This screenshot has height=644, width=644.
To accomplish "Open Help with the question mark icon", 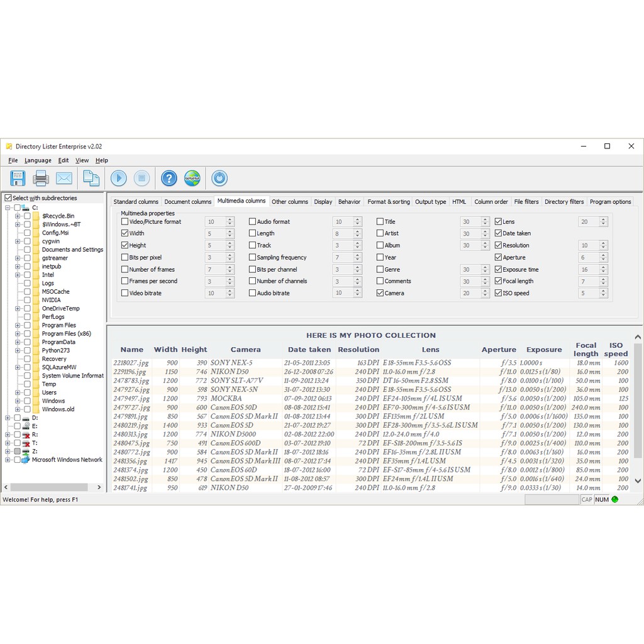I will coord(169,178).
